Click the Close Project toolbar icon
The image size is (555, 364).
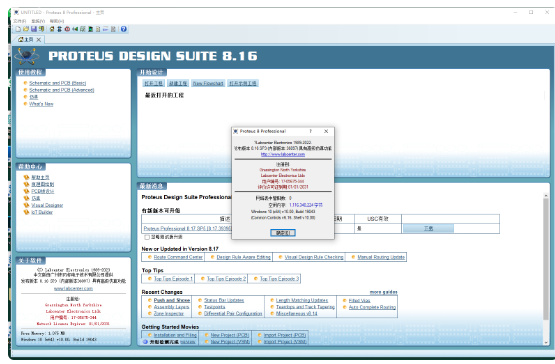(x=41, y=29)
